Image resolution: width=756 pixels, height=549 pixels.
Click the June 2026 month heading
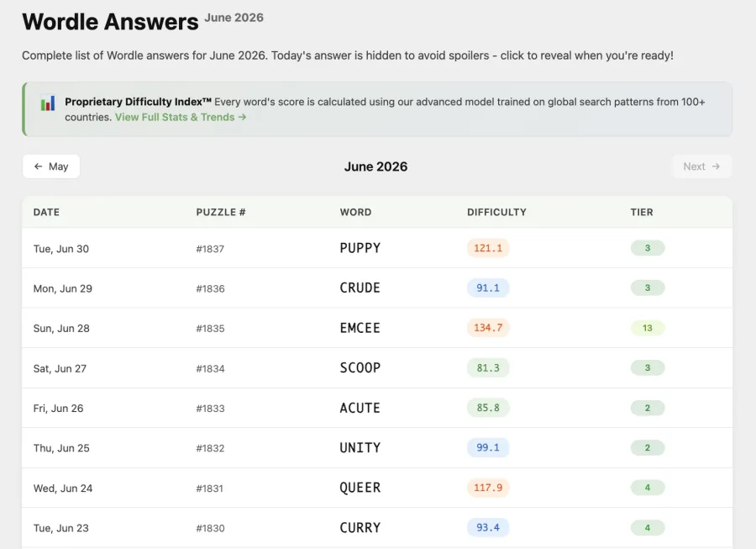click(x=375, y=166)
